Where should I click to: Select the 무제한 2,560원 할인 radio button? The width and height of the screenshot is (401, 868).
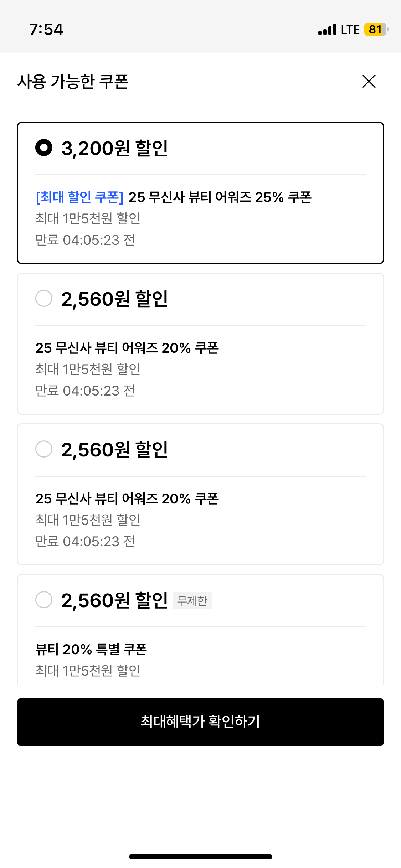(44, 600)
